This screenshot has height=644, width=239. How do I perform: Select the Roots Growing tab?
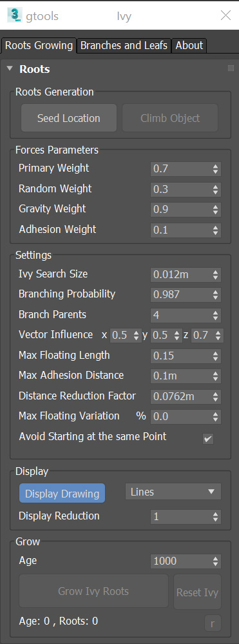39,46
